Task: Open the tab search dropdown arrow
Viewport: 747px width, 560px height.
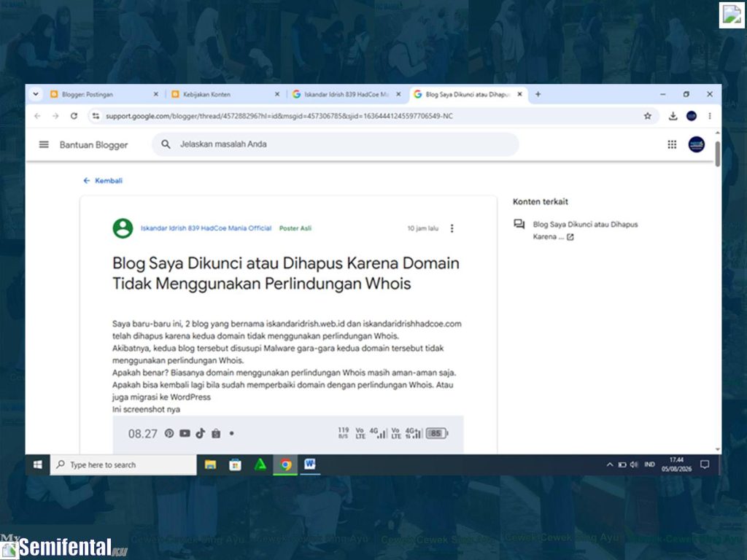Action: click(36, 94)
